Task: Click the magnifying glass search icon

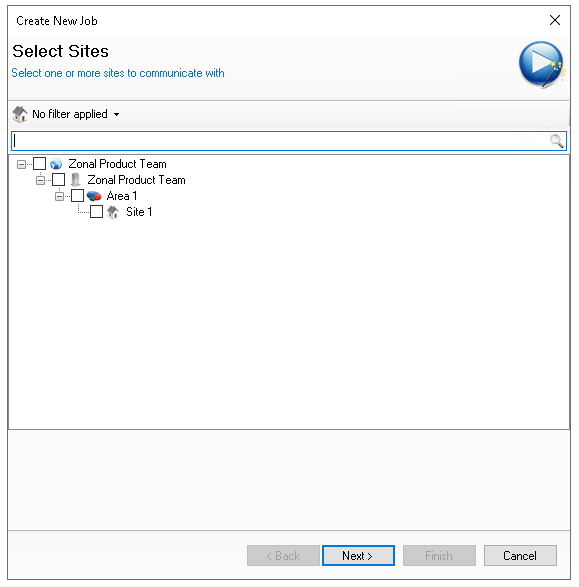Action: coord(557,141)
